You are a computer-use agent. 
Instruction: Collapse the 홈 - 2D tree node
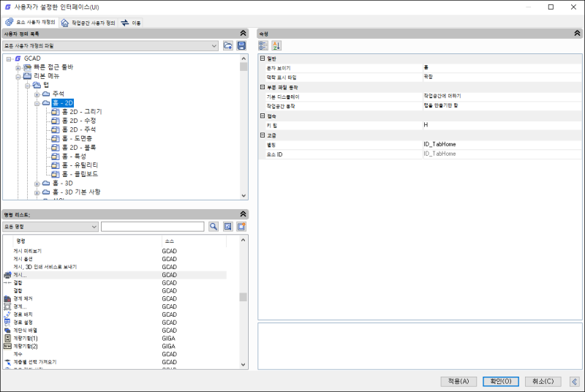click(37, 103)
